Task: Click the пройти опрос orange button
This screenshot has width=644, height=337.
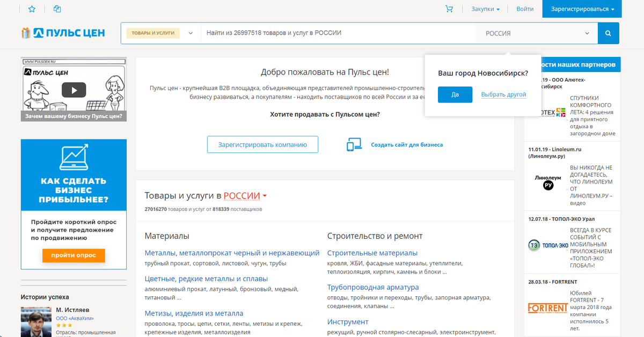Action: (x=74, y=255)
